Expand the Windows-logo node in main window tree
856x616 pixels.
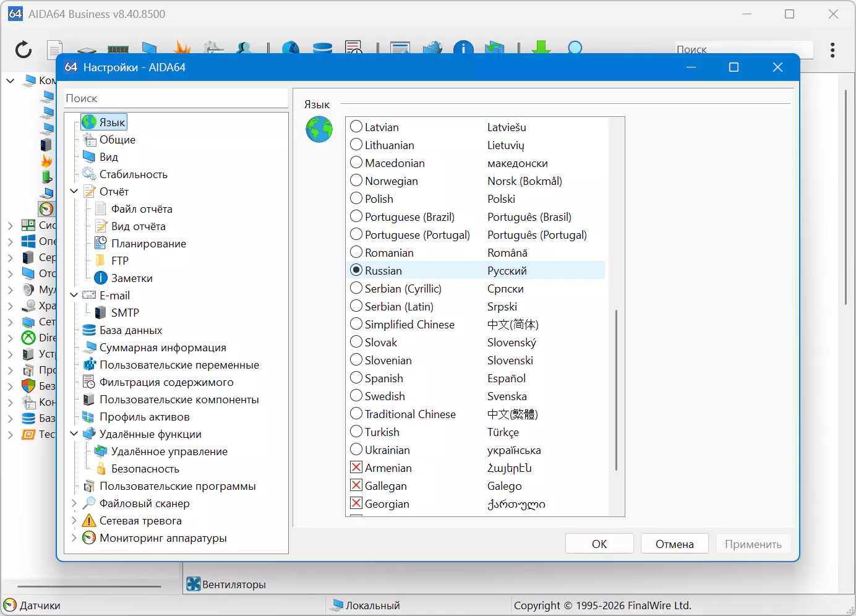pos(11,241)
